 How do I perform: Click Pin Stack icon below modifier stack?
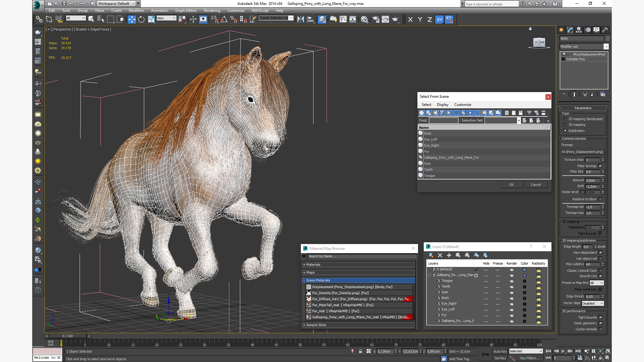pos(563,95)
